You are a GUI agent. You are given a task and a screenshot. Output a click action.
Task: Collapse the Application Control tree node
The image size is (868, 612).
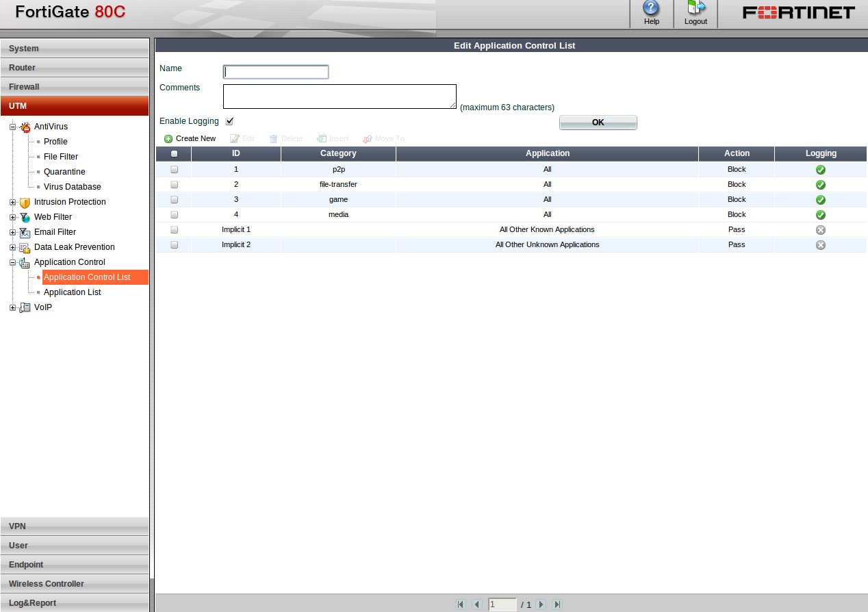[x=12, y=262]
